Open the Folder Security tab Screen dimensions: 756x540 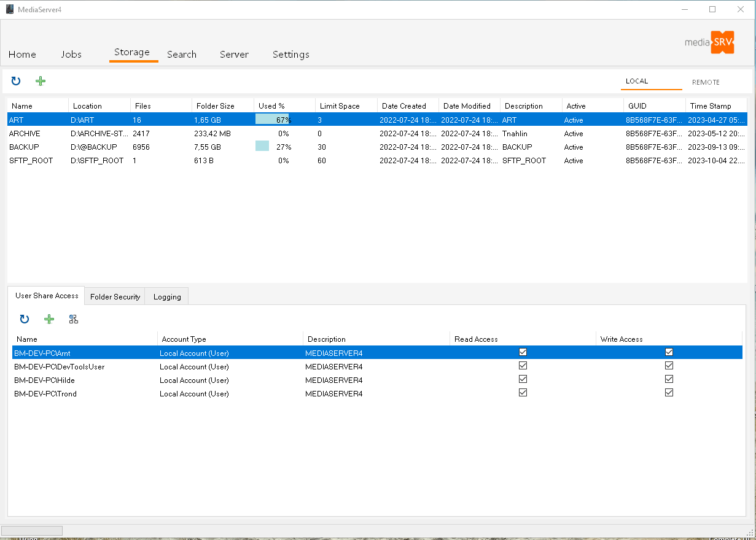115,296
